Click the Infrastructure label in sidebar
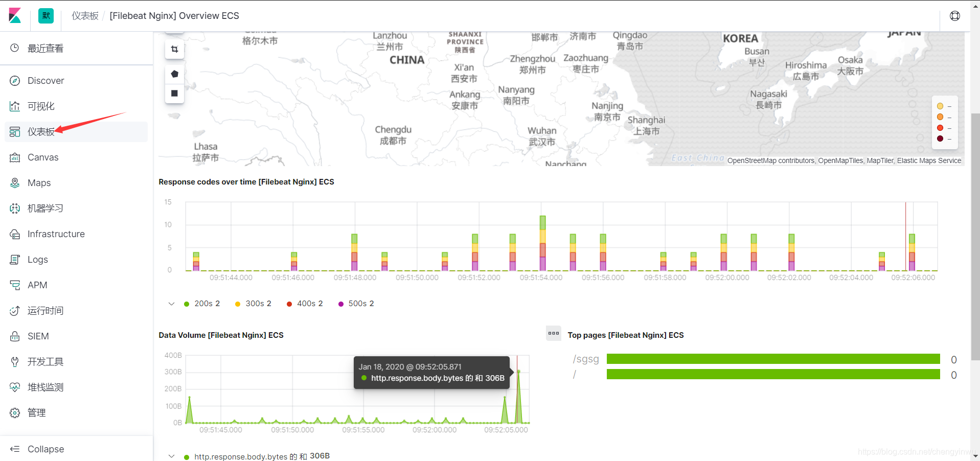 click(56, 234)
